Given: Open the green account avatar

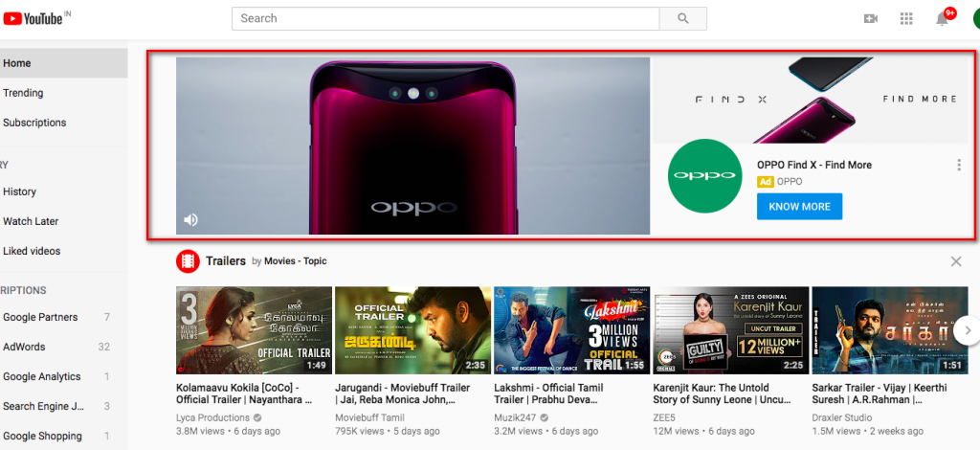Looking at the screenshot, I should [974, 19].
